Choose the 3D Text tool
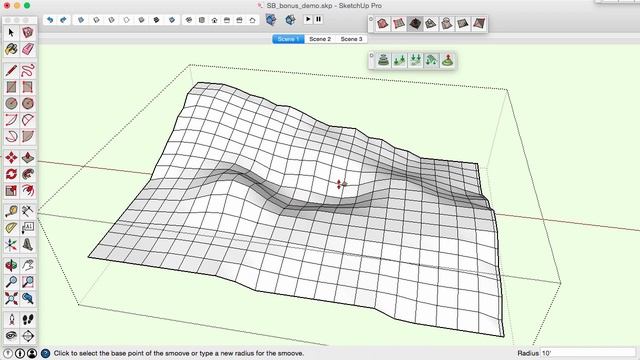 tap(27, 244)
